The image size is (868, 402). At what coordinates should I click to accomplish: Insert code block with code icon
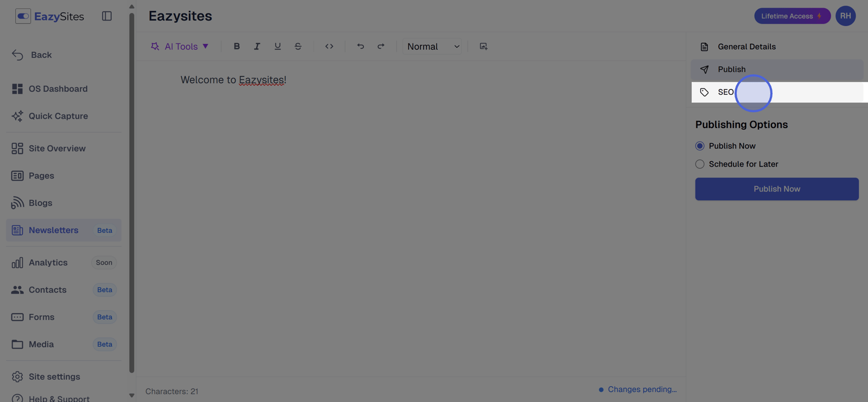329,47
